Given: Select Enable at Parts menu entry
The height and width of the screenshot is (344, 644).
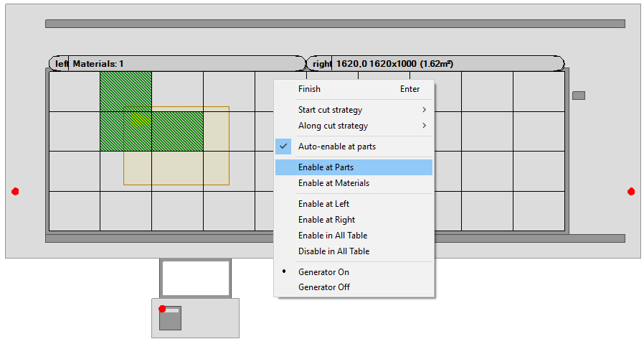Looking at the screenshot, I should pyautogui.click(x=354, y=167).
